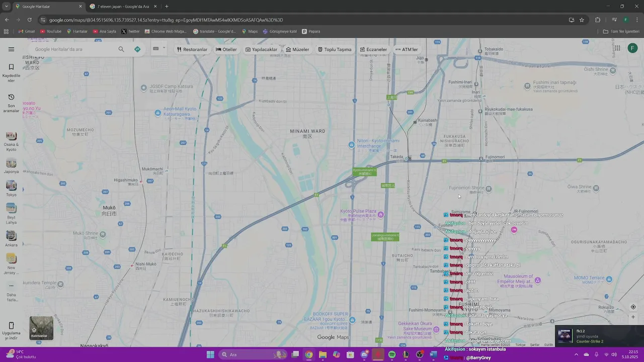The width and height of the screenshot is (644, 362).
Task: Zoom in with the plus button
Action: click(x=633, y=317)
